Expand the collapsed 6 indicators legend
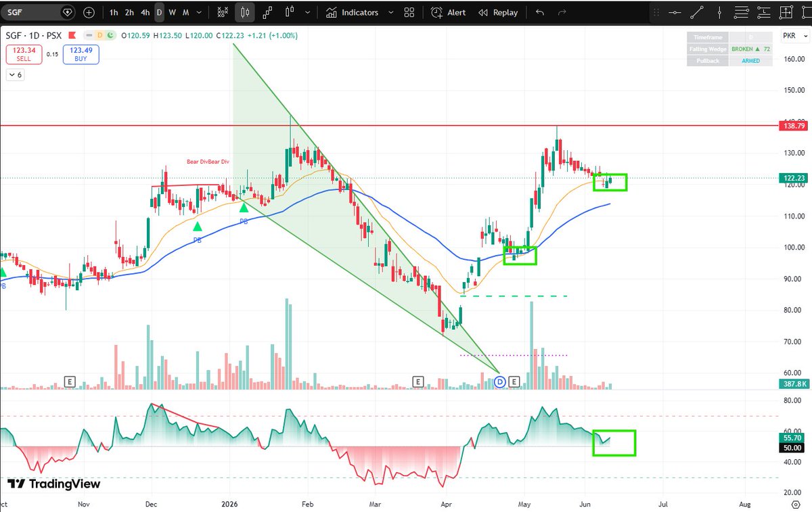 coord(16,75)
